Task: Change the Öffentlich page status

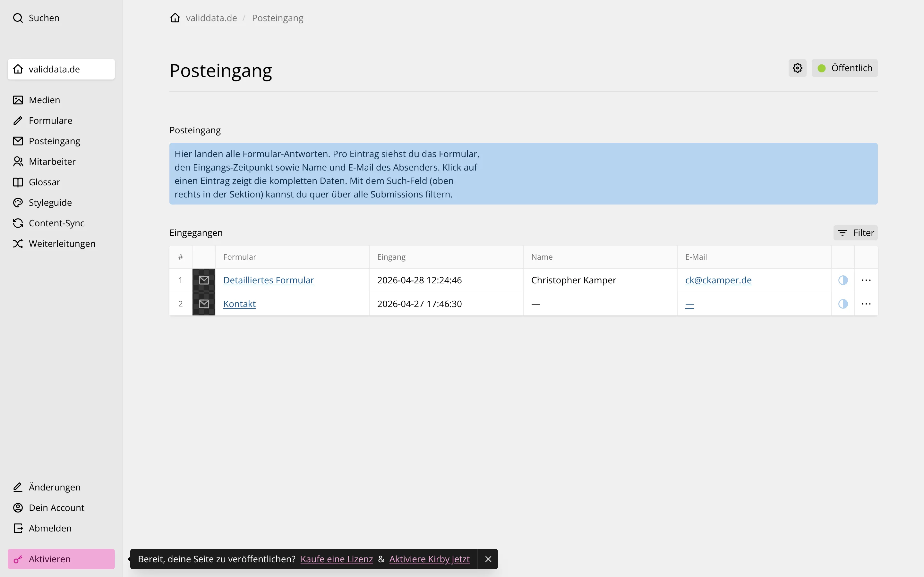Action: 844,68
